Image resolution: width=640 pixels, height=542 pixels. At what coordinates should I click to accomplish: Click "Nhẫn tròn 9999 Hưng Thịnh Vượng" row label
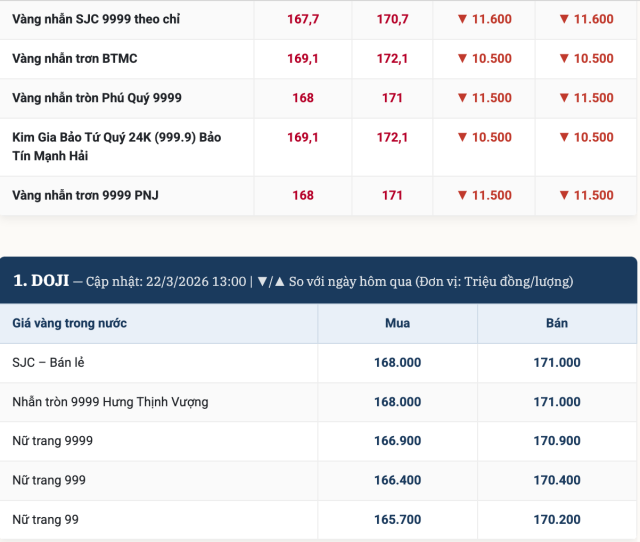[109, 402]
